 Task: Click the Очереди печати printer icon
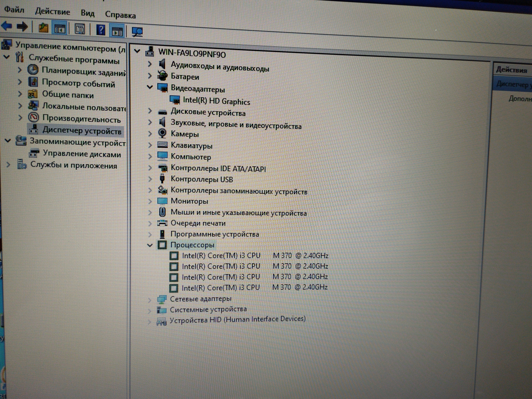(x=162, y=223)
